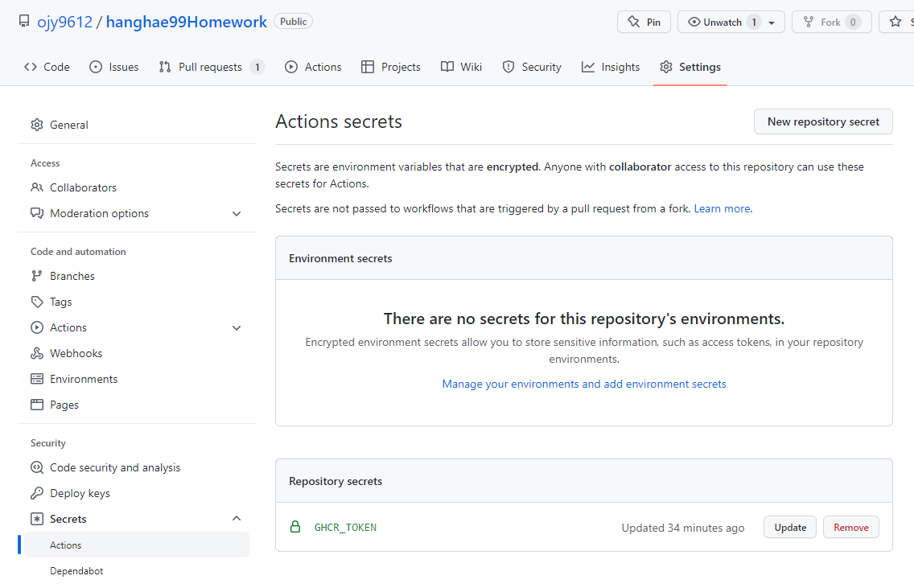Click the Pages browser icon
This screenshot has height=588, width=914.
coord(37,405)
